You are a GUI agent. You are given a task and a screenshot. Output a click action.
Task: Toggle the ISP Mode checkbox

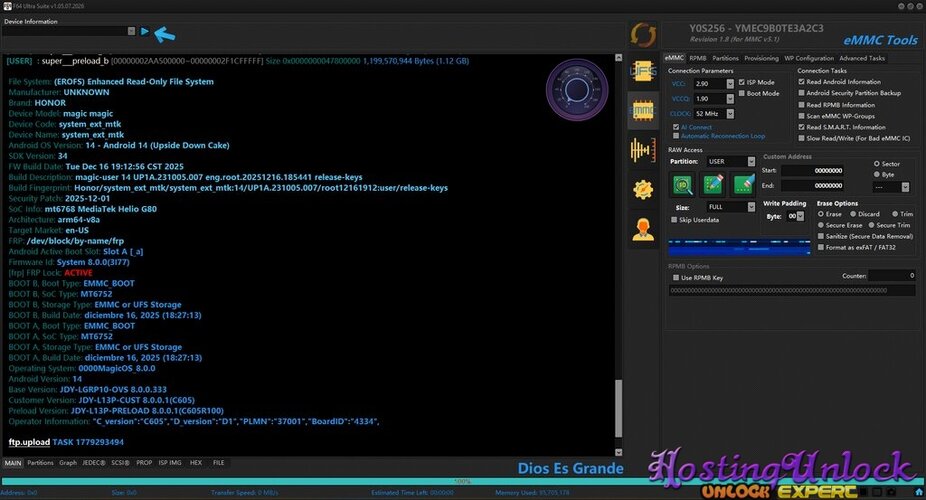coord(742,82)
